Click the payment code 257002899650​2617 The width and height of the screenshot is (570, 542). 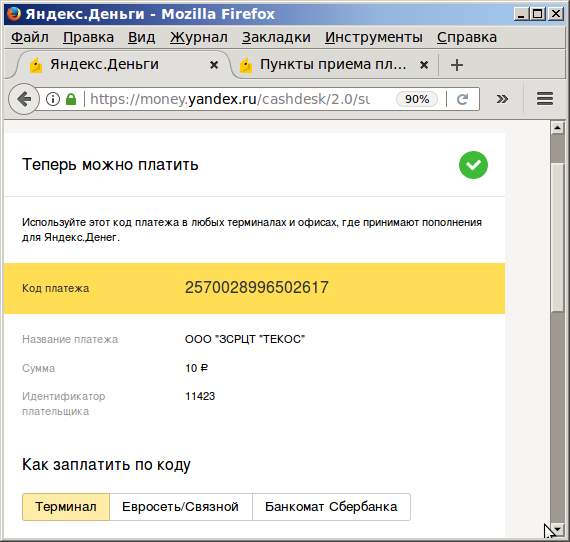click(257, 288)
